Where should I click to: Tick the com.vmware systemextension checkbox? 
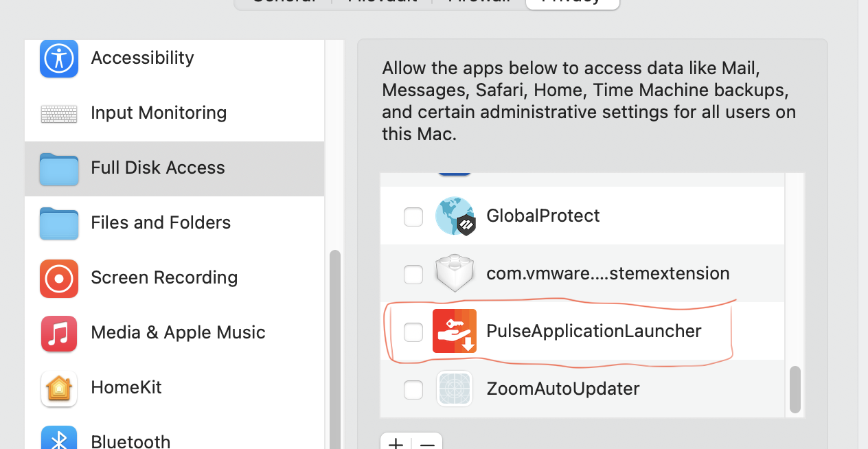pos(413,275)
